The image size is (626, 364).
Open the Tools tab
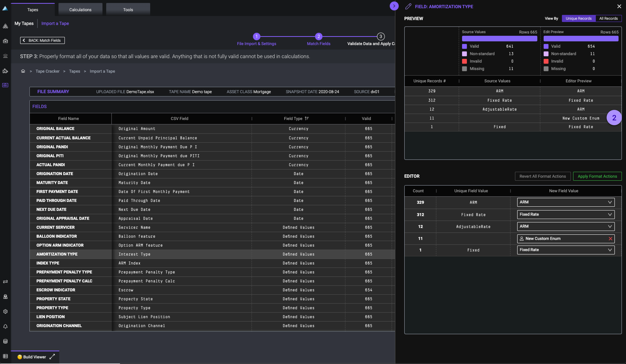pyautogui.click(x=128, y=10)
